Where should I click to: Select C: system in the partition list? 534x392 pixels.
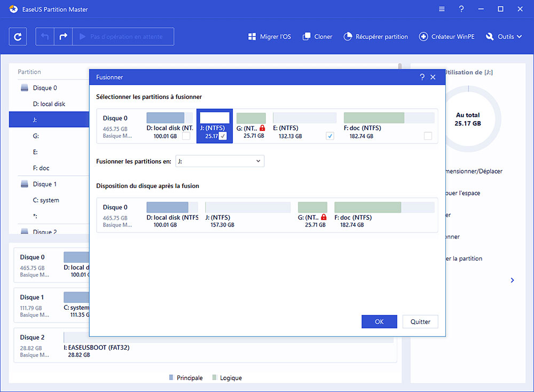click(49, 200)
